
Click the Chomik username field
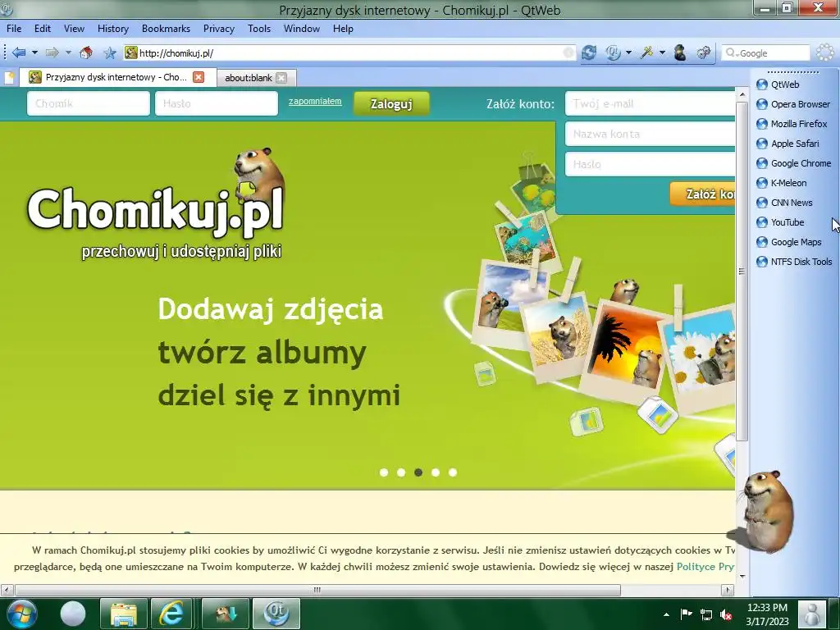point(89,103)
